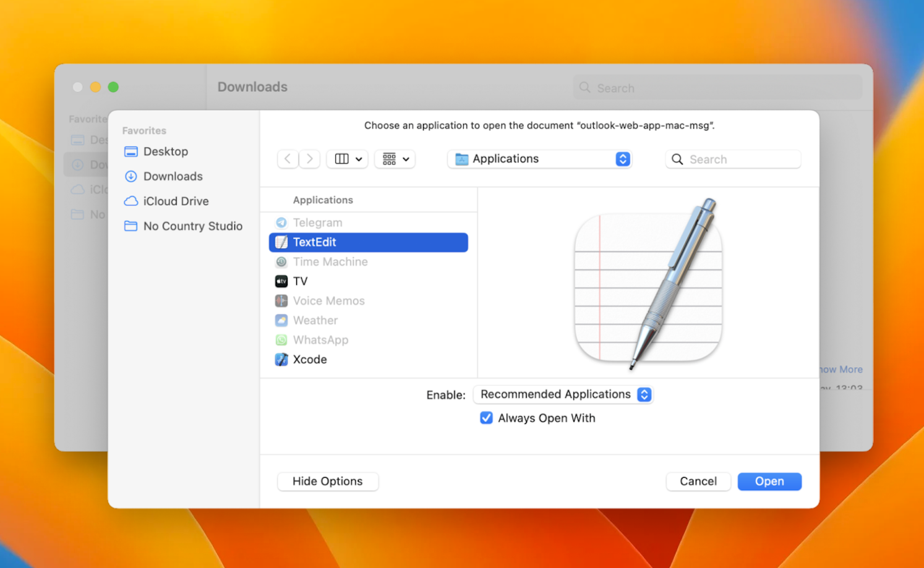Select No Country Studio in sidebar

point(183,226)
